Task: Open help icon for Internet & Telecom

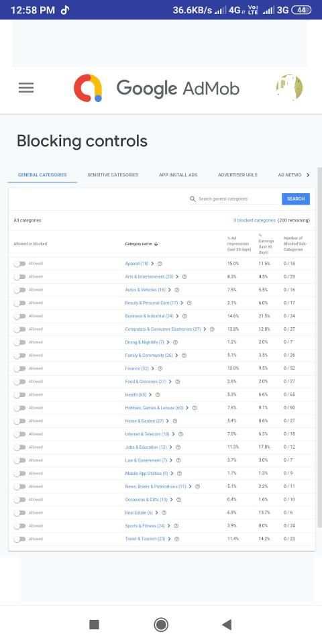Action: (x=180, y=434)
